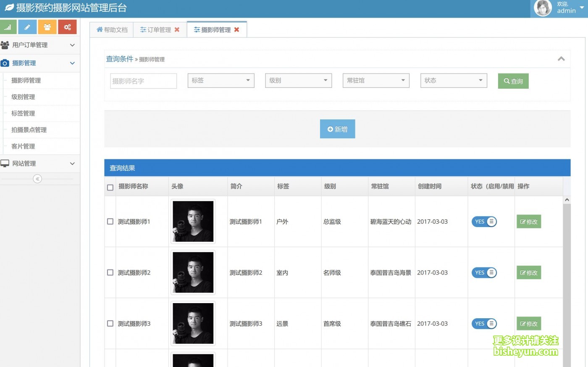This screenshot has height=367, width=588.
Task: Click the red gears settings icon
Action: [67, 26]
